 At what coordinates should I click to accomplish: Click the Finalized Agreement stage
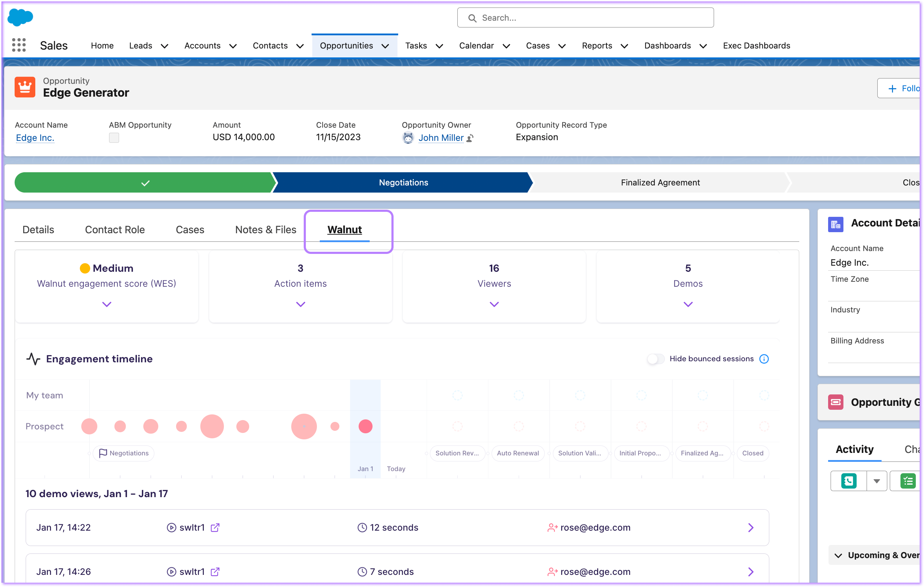[x=660, y=183]
